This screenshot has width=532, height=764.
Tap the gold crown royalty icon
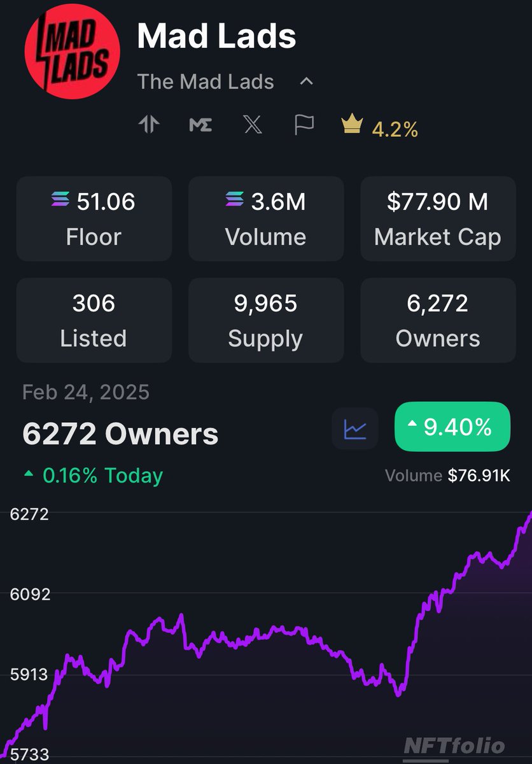[351, 124]
